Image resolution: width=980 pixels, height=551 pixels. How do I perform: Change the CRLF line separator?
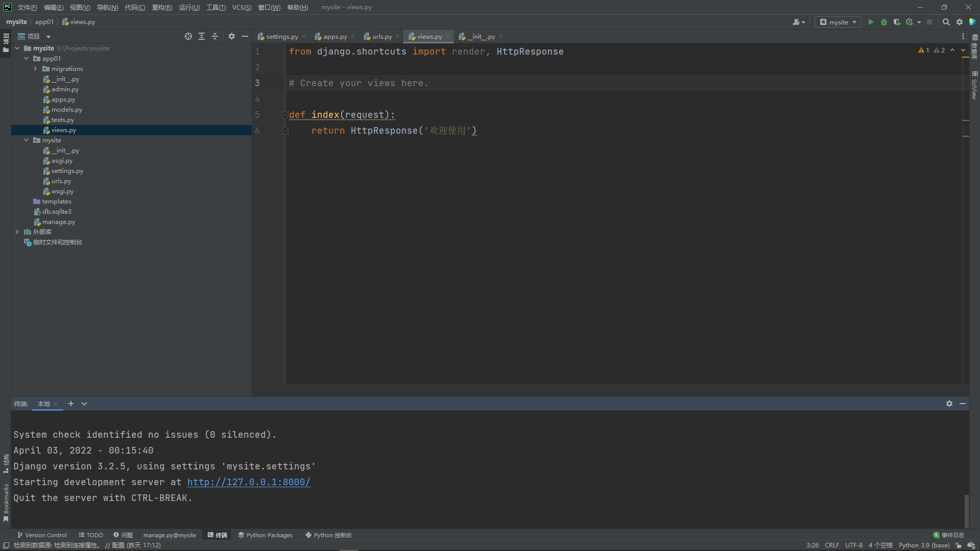(831, 545)
